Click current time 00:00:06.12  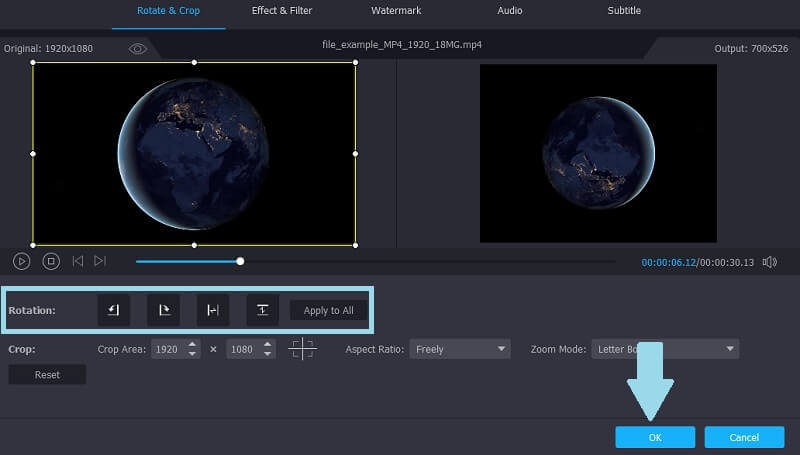(668, 262)
